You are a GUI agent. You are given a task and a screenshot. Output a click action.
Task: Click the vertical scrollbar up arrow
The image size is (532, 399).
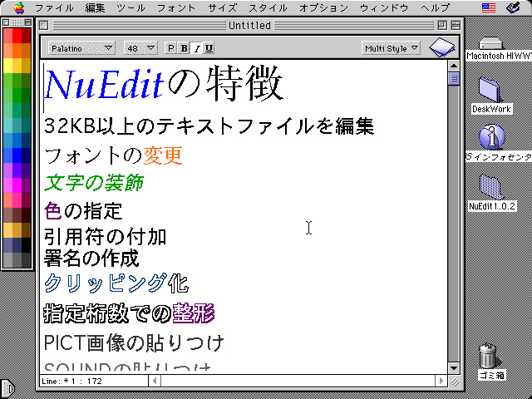pos(454,66)
